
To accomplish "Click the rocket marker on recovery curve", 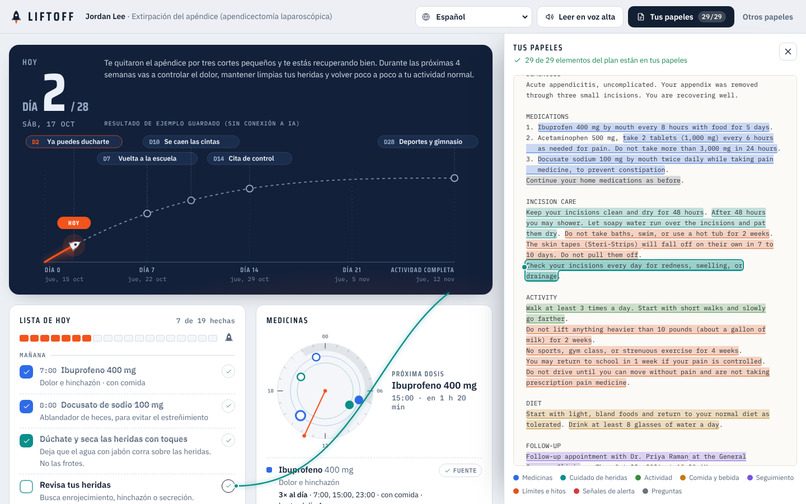I will [75, 245].
